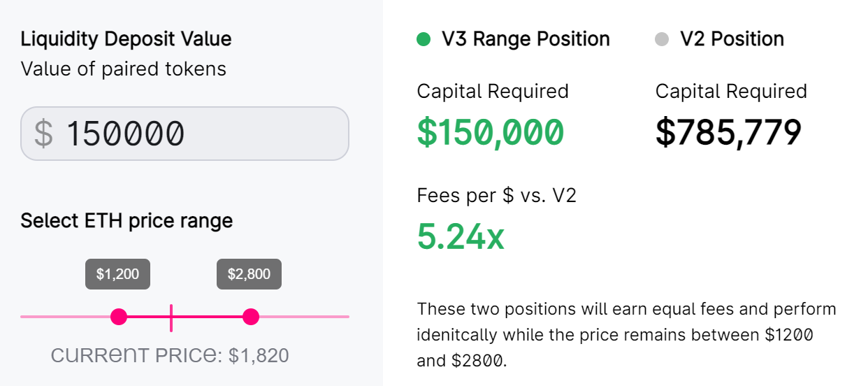Click the green V3 Range Position dot
868x386 pixels.
click(424, 39)
